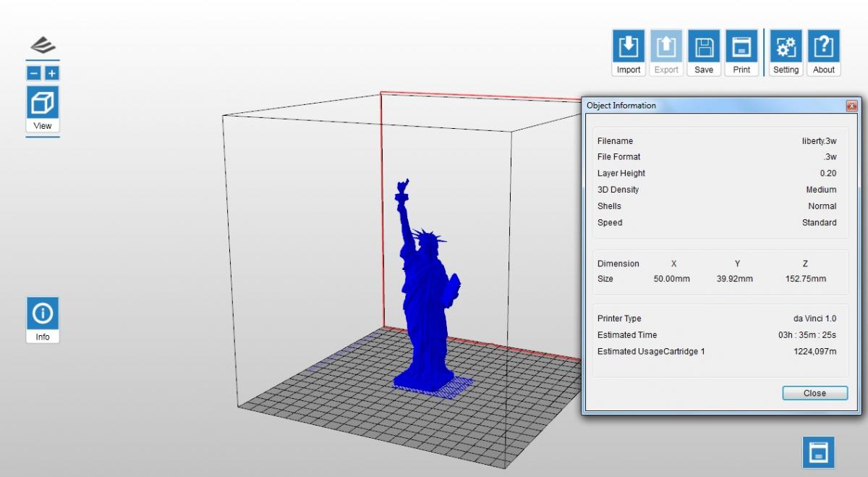Click the Shells value Normal
The width and height of the screenshot is (868, 477).
pos(822,206)
